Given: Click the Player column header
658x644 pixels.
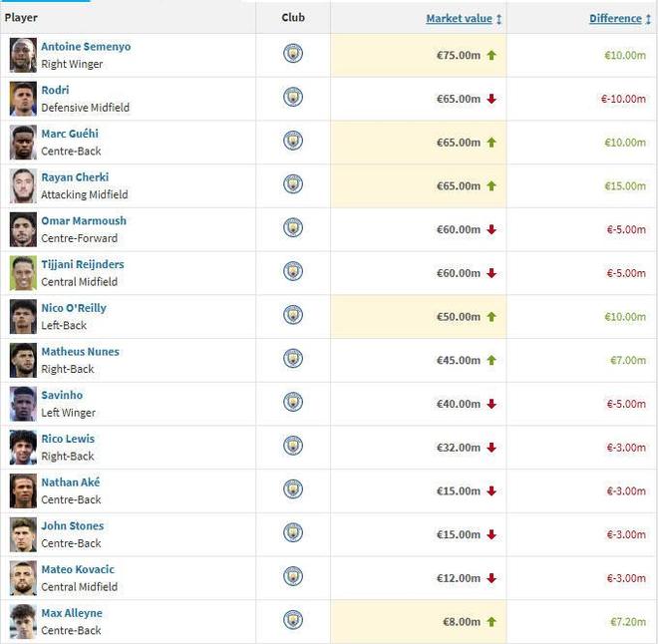Looking at the screenshot, I should point(21,18).
